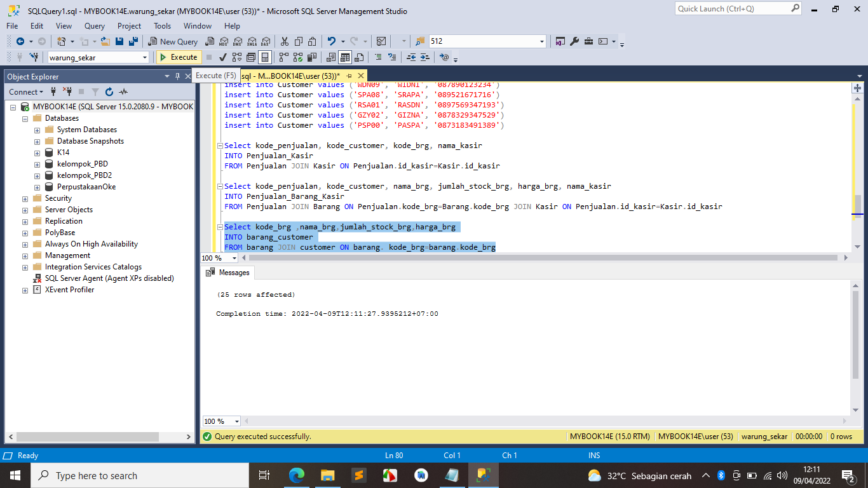Image resolution: width=868 pixels, height=488 pixels.
Task: Uncomment selected lines icon
Action: 392,57
